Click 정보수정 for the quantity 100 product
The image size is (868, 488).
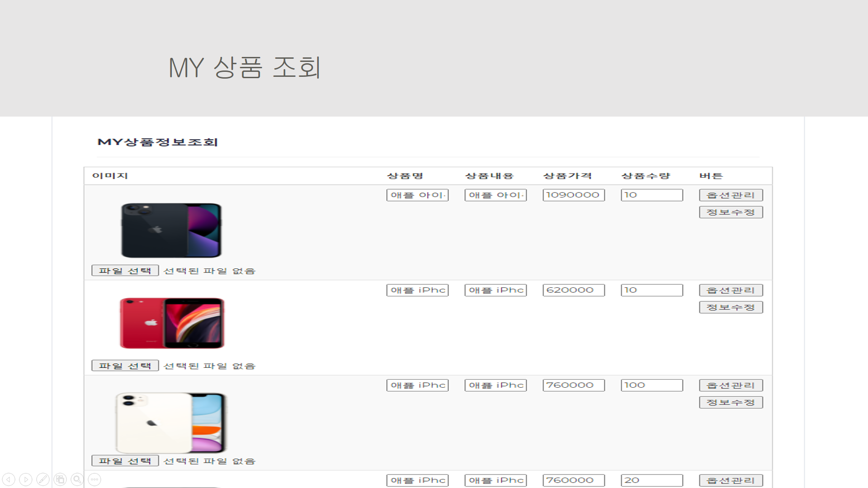coord(731,403)
